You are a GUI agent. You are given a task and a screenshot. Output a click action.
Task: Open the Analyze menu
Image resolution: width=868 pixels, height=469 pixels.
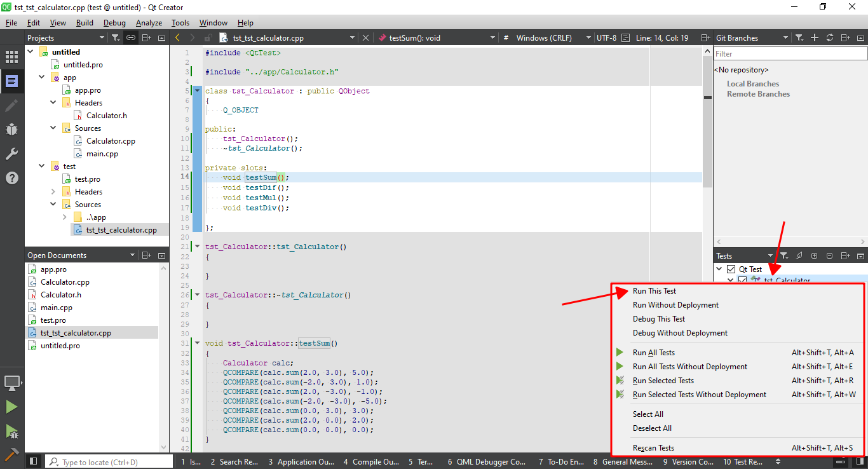pos(149,23)
